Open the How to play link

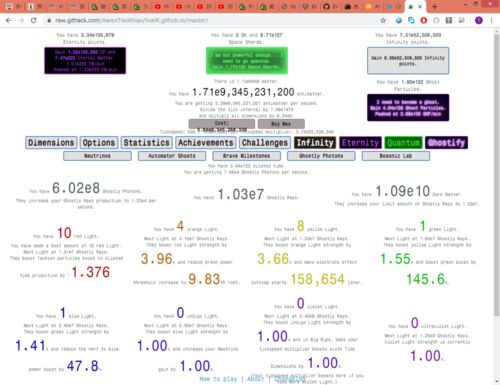pyautogui.click(x=218, y=379)
